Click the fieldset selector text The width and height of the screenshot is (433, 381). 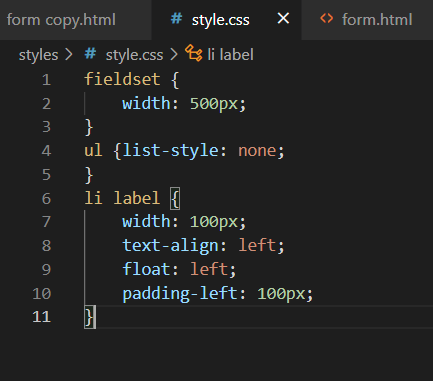pyautogui.click(x=122, y=80)
